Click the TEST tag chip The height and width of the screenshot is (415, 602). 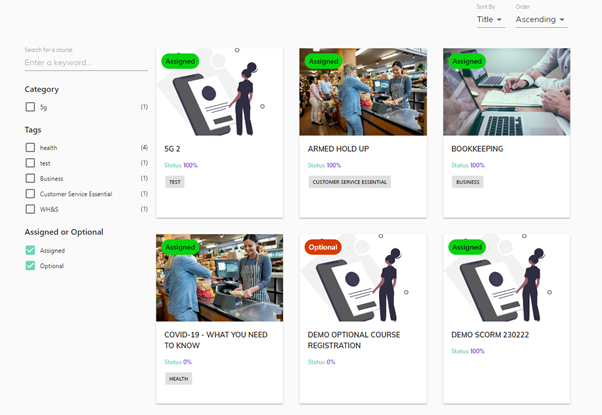pyautogui.click(x=175, y=182)
